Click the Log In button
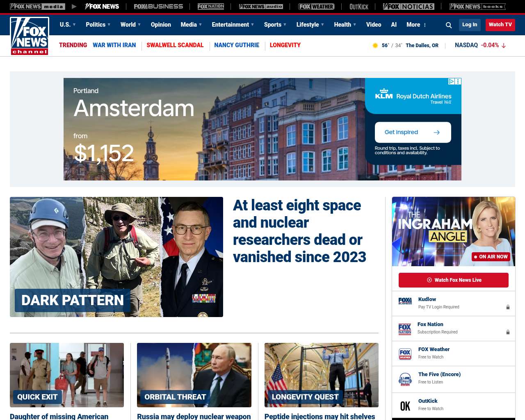 coord(470,25)
